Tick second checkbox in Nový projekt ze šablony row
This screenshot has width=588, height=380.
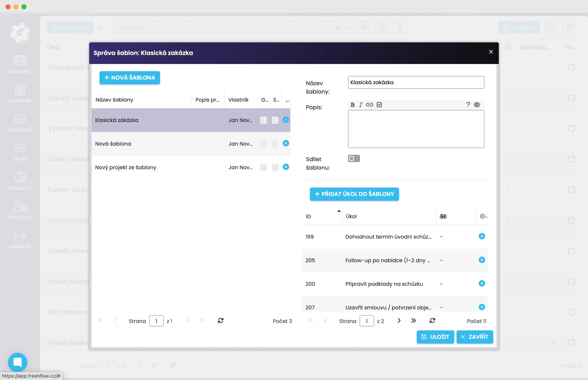coord(275,167)
